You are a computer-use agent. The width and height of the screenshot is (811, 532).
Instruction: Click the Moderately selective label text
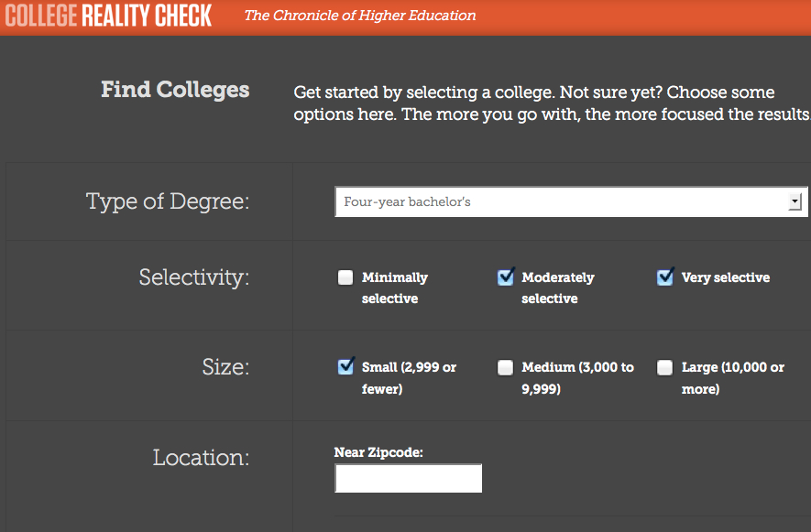pyautogui.click(x=557, y=288)
